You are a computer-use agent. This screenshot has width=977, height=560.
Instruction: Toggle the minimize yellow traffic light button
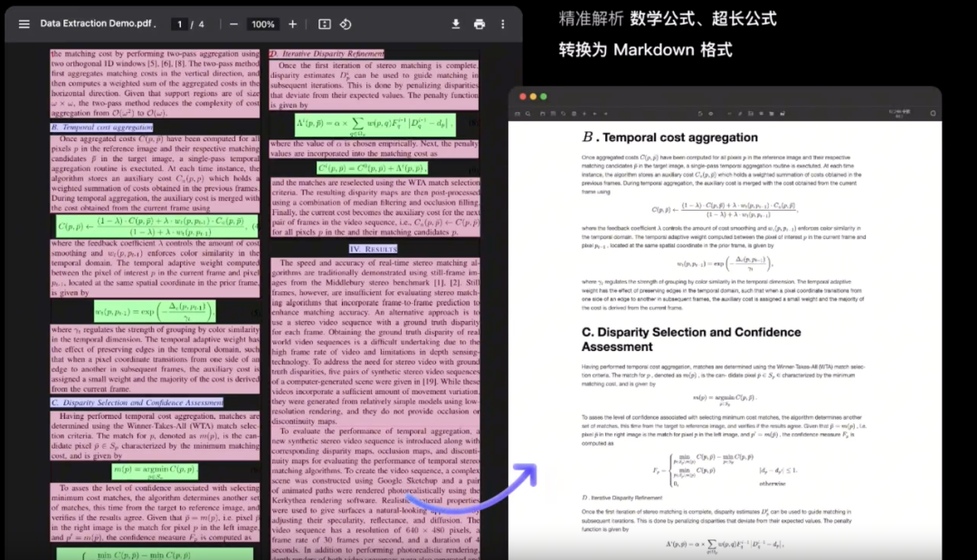pyautogui.click(x=533, y=94)
